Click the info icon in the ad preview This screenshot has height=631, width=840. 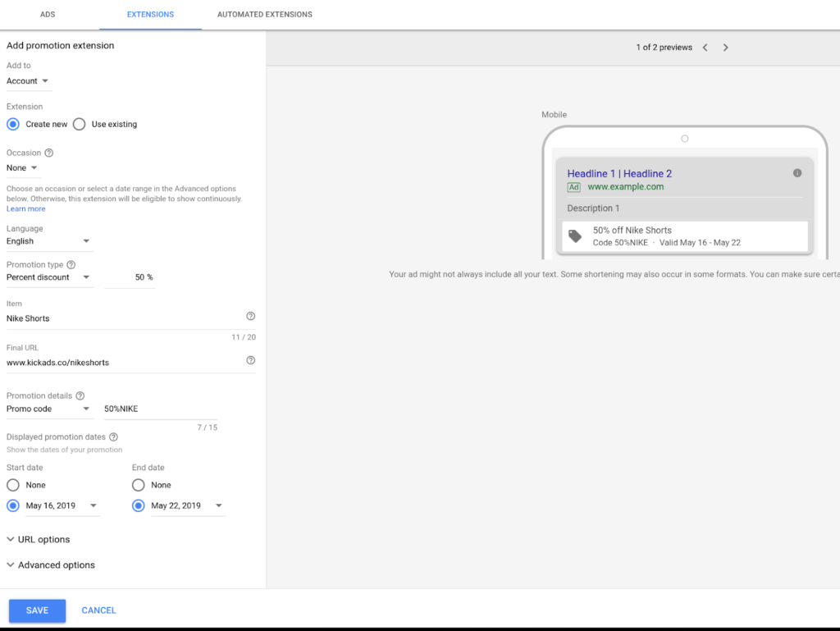pos(797,173)
